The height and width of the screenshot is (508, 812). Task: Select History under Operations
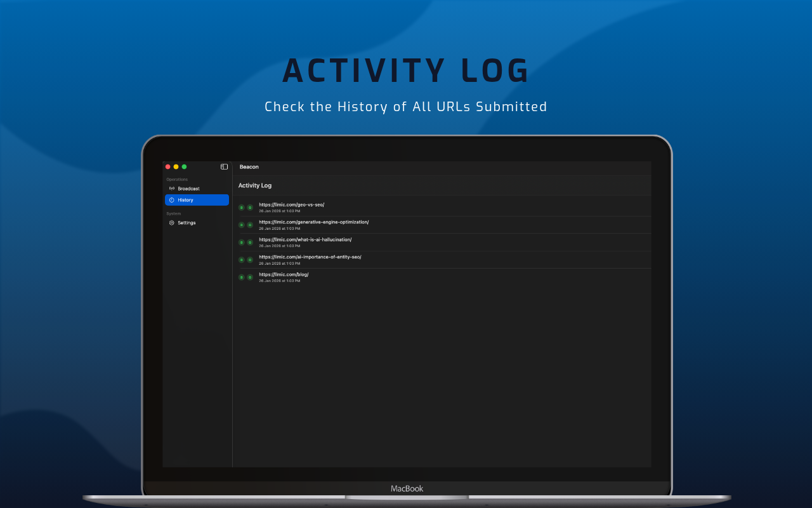click(x=185, y=199)
